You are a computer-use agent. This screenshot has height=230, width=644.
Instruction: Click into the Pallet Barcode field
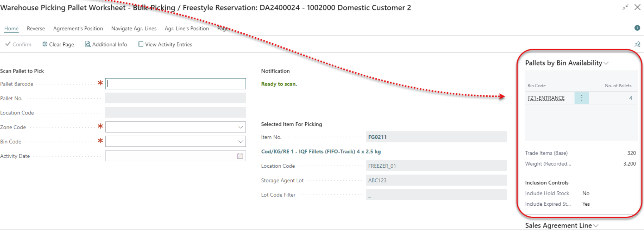(x=175, y=84)
